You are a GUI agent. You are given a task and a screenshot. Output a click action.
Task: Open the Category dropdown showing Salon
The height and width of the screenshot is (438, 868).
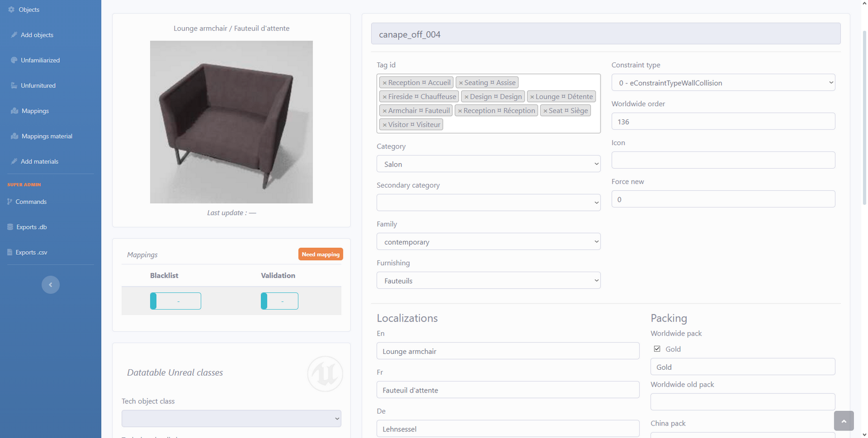coord(488,164)
